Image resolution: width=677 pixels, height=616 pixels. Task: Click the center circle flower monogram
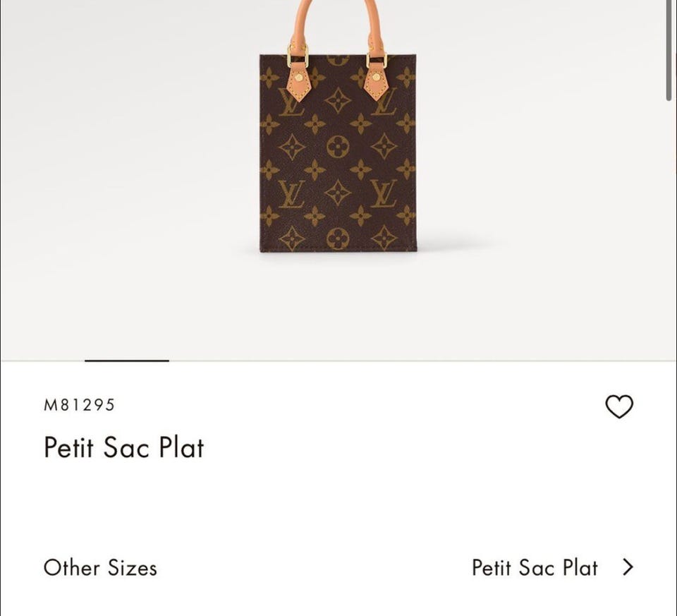pos(338,147)
